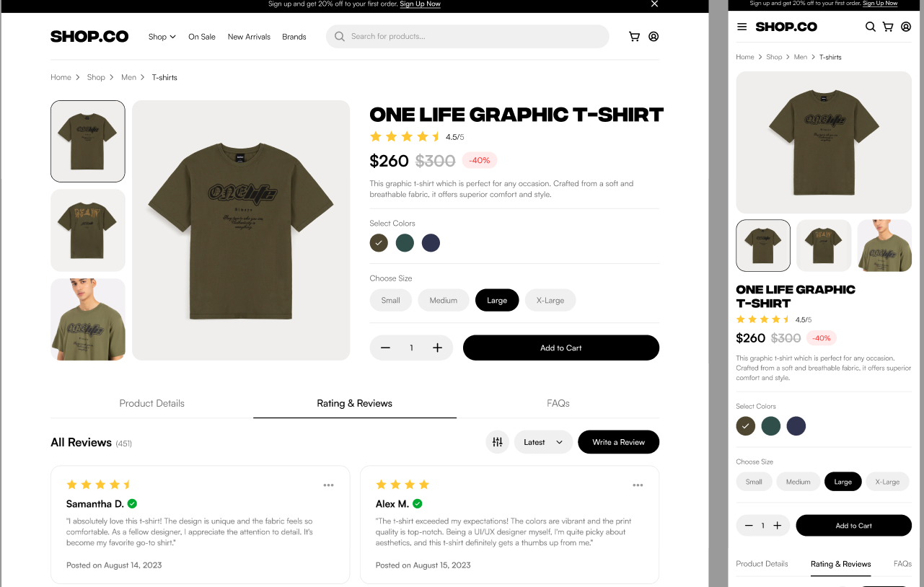
Task: Open Alex M. review three-dot menu
Action: pos(638,485)
